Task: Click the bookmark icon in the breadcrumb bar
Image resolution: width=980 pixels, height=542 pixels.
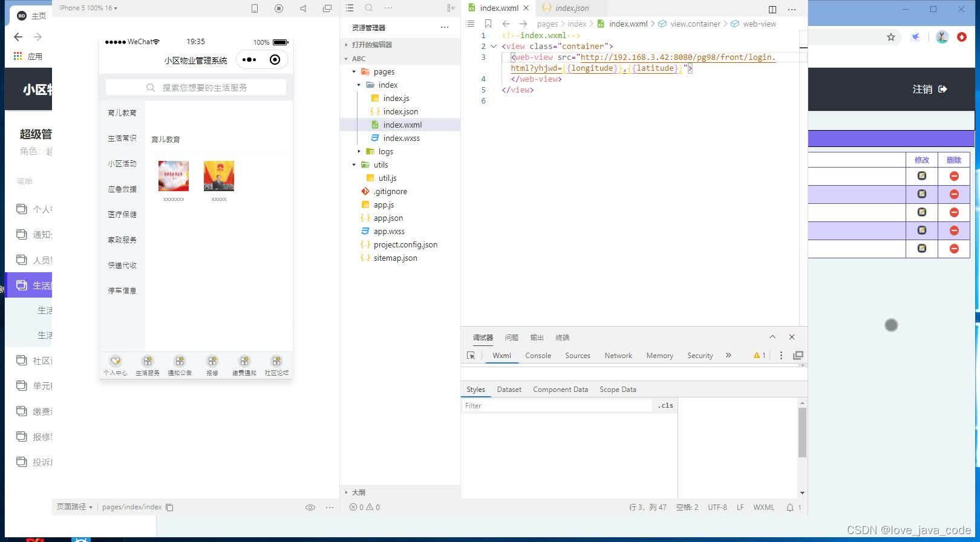Action: pyautogui.click(x=488, y=24)
